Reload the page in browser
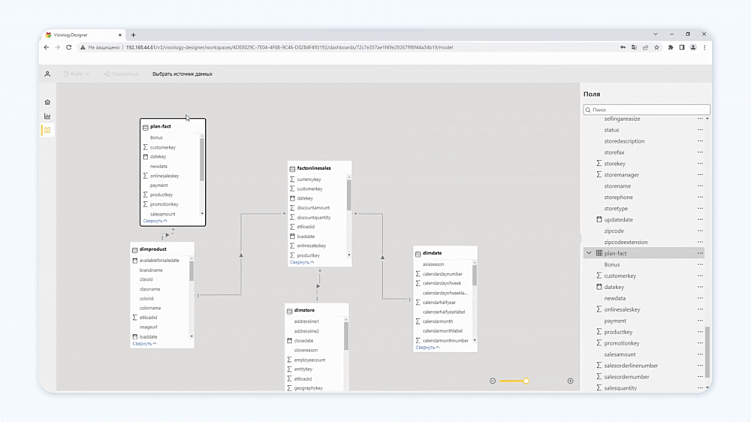Image resolution: width=751 pixels, height=422 pixels. tap(69, 47)
